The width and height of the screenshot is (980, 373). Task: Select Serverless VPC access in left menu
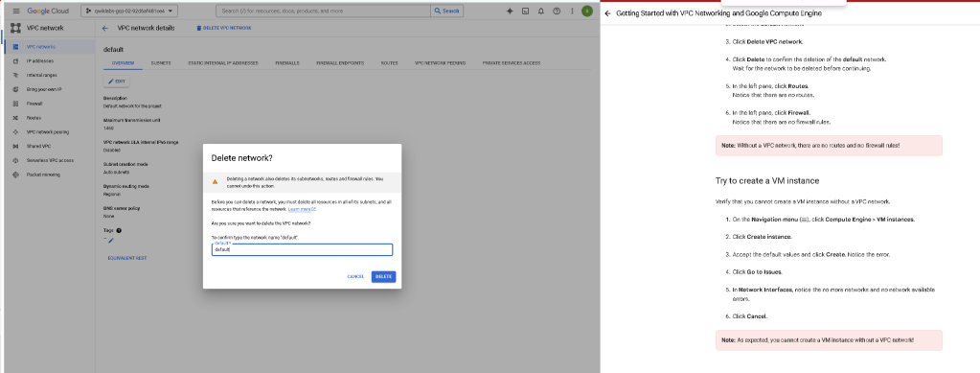pos(49,160)
